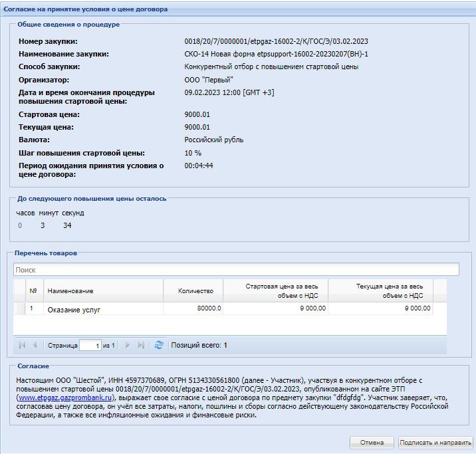Click the Валюта label
Viewport: 476px width, 454px height.
[x=34, y=140]
